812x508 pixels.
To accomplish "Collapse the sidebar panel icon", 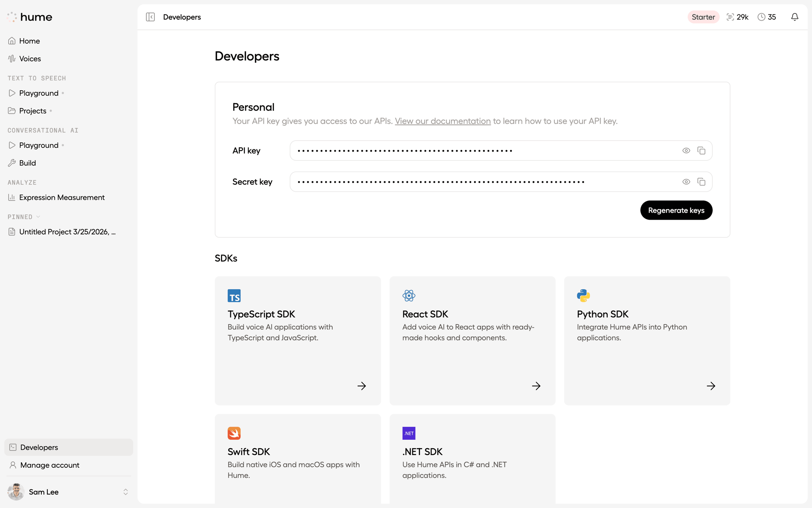I will (x=150, y=17).
